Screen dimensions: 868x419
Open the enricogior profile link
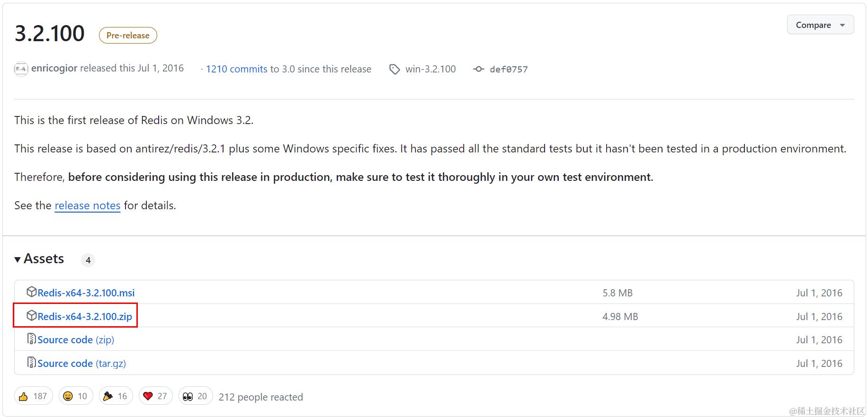(54, 68)
